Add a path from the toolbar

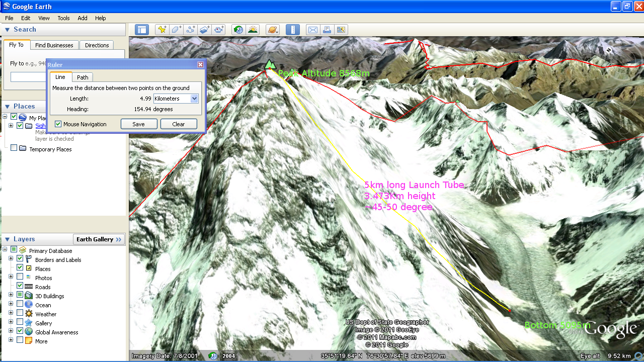190,30
